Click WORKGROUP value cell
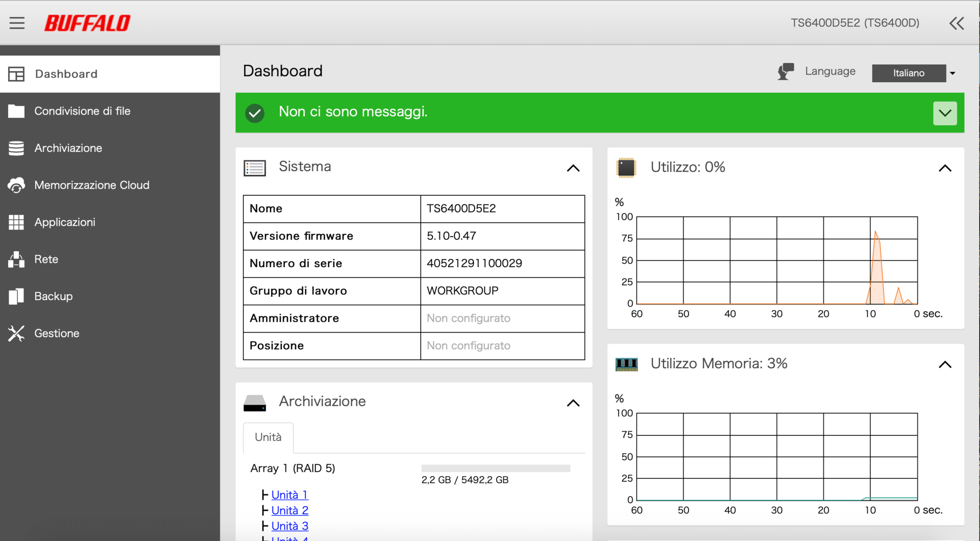 coord(502,291)
